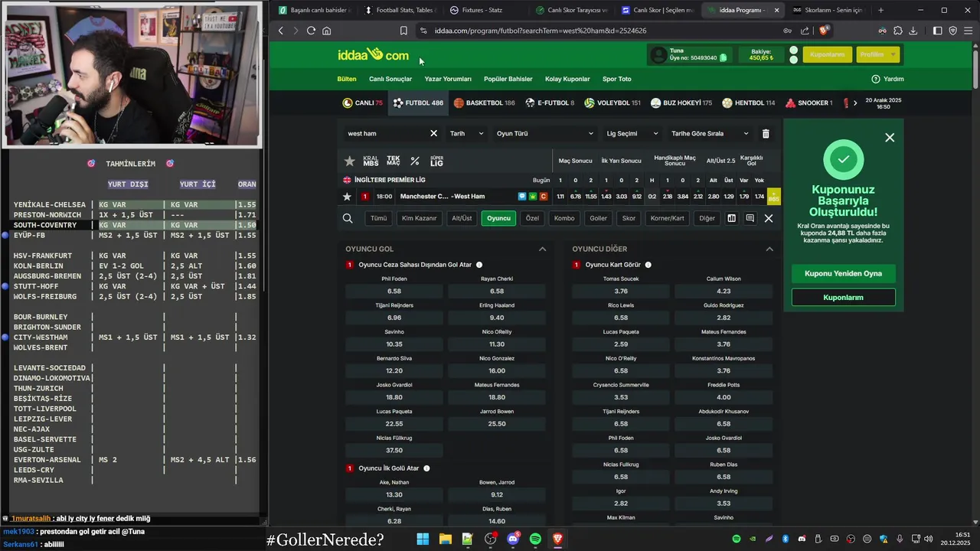Open the Oyun Türü dropdown
The width and height of the screenshot is (980, 551).
pos(544,133)
